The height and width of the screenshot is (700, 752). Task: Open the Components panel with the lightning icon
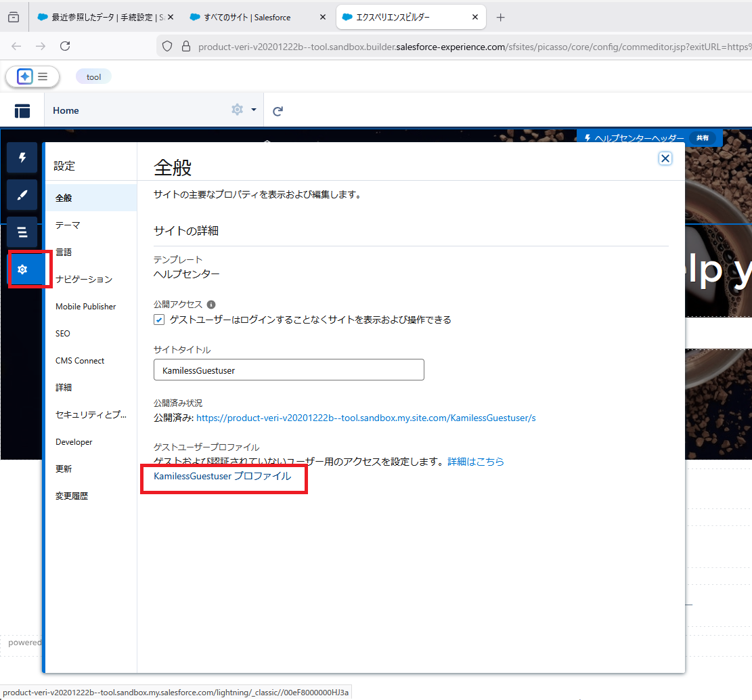click(22, 157)
